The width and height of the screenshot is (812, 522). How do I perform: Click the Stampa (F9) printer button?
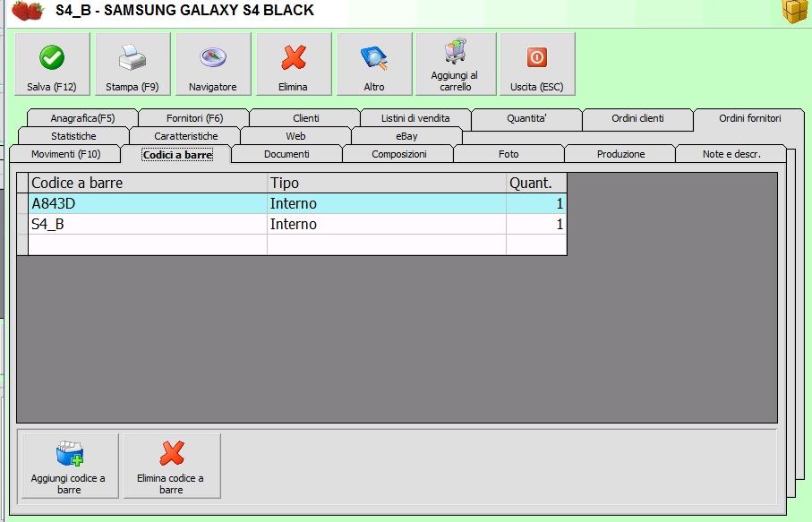tap(132, 64)
